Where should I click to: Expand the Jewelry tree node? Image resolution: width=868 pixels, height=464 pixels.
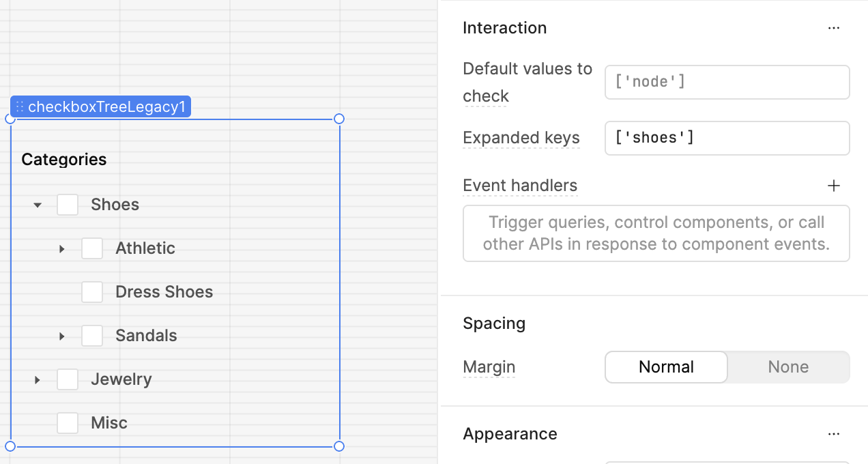(38, 379)
